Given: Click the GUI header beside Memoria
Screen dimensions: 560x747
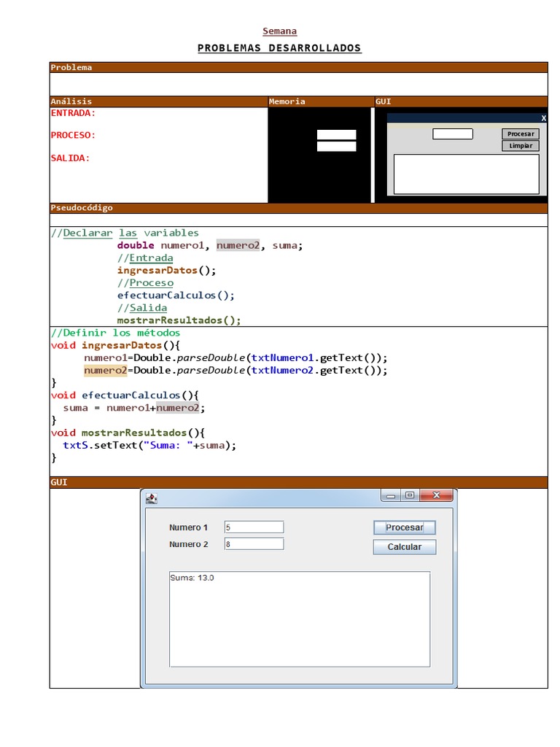Looking at the screenshot, I should (x=461, y=101).
